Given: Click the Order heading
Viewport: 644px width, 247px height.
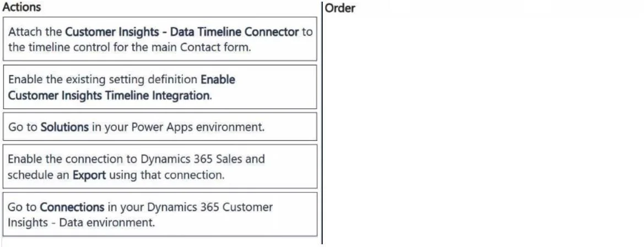Looking at the screenshot, I should (x=340, y=8).
